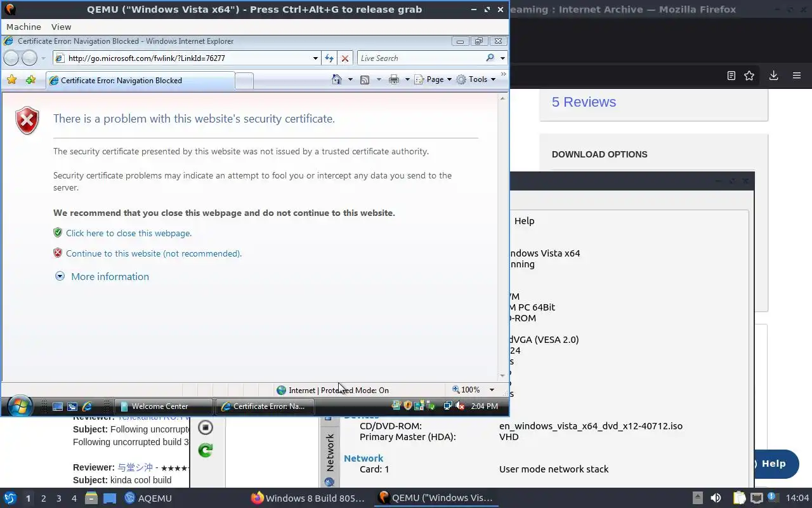Click the scroll up arrow in IE page
812x508 pixels.
pos(504,97)
